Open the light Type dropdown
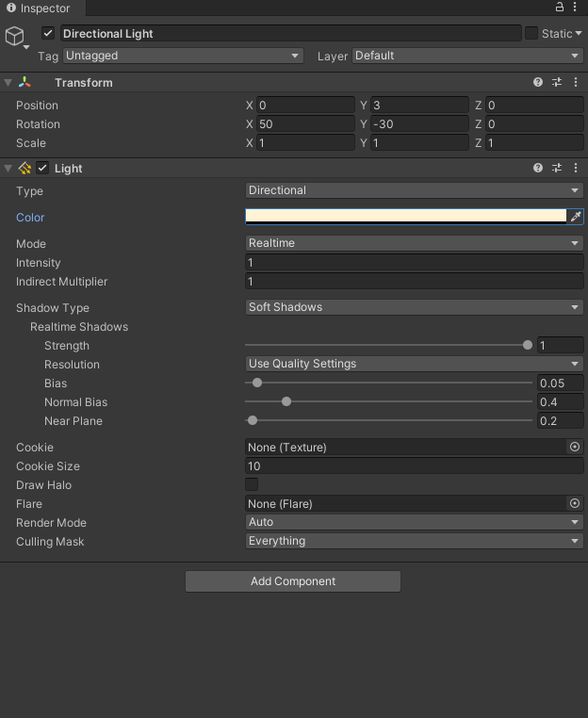The image size is (588, 718). point(415,190)
